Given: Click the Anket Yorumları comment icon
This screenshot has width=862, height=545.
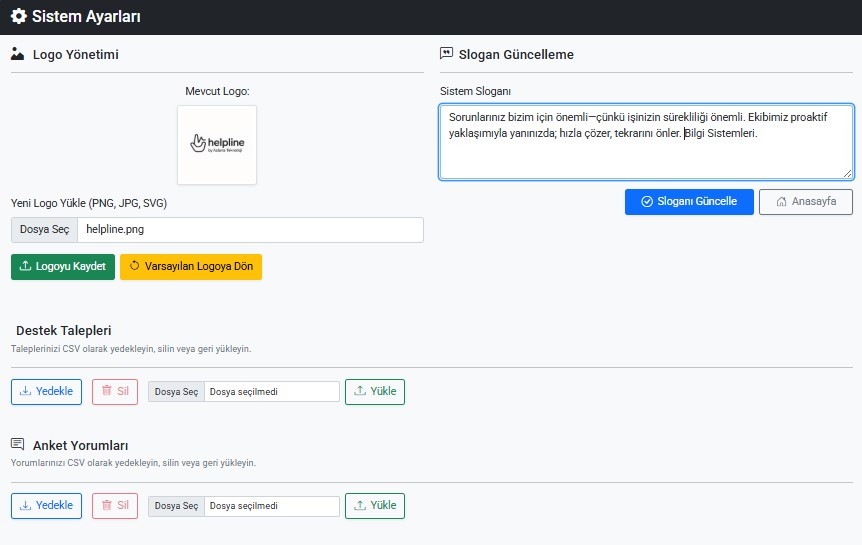Looking at the screenshot, I should point(17,444).
